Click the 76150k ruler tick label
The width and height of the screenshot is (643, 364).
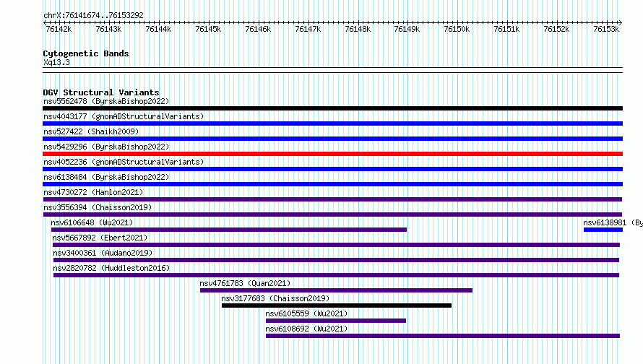(457, 29)
